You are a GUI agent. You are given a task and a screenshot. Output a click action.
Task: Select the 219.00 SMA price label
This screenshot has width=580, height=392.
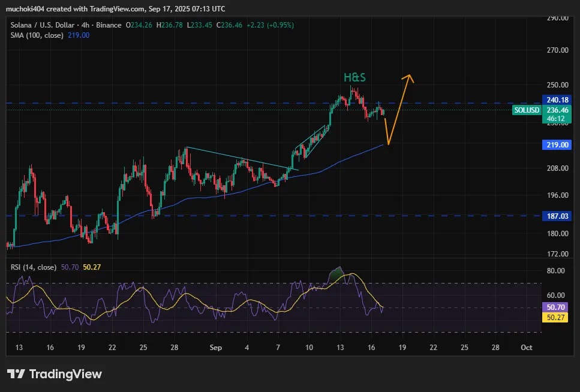click(x=557, y=144)
